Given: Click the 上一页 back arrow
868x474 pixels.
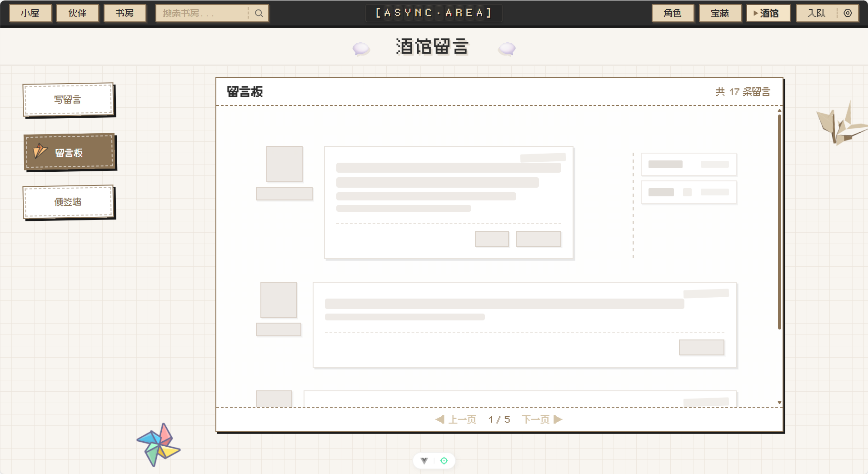Looking at the screenshot, I should click(440, 419).
